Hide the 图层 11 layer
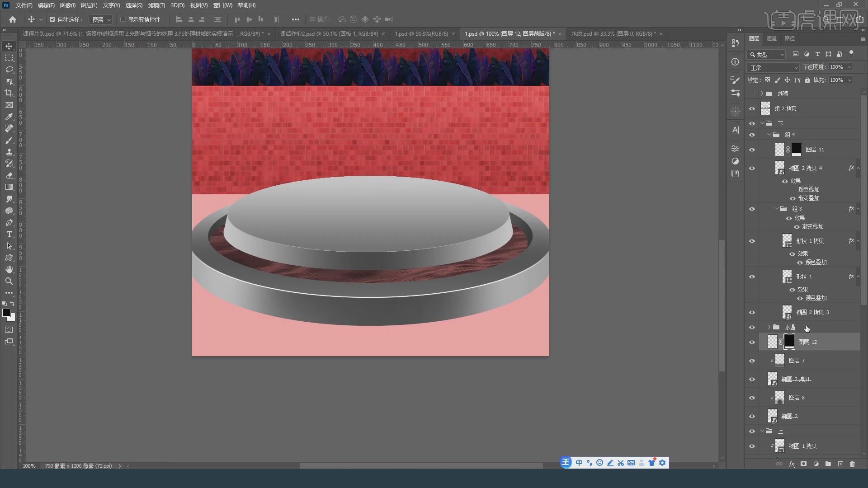This screenshot has width=868, height=488. (752, 150)
